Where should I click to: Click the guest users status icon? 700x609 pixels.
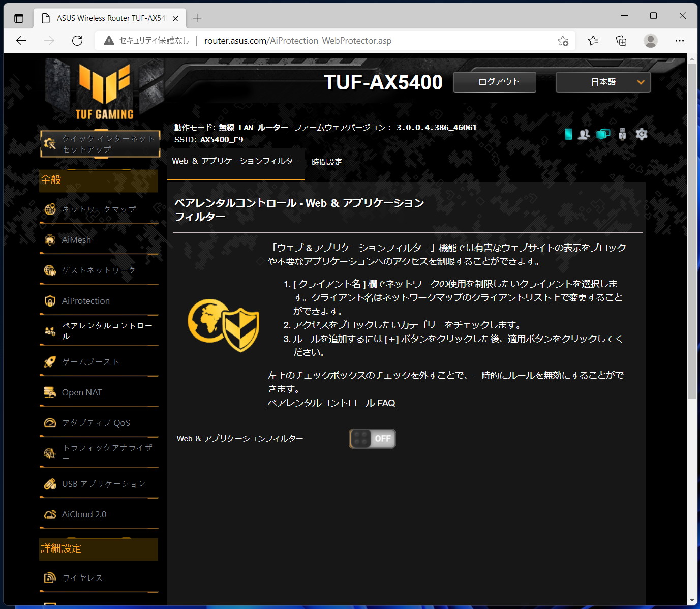point(584,134)
